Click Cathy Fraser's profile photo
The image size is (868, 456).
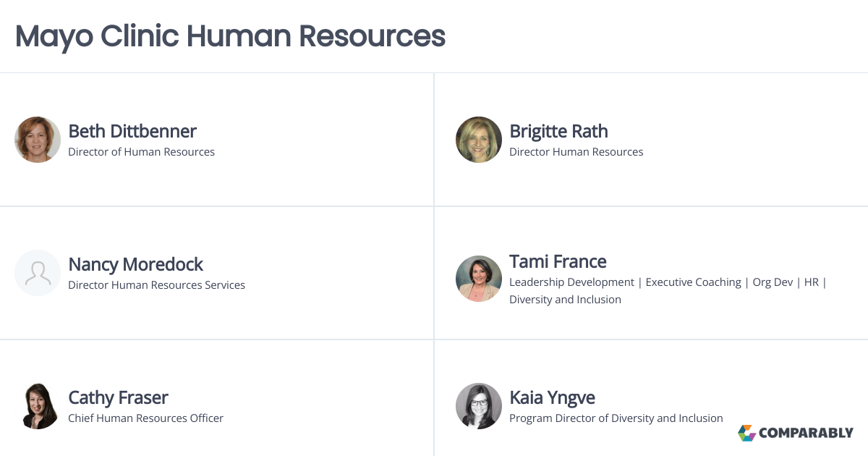click(x=37, y=405)
